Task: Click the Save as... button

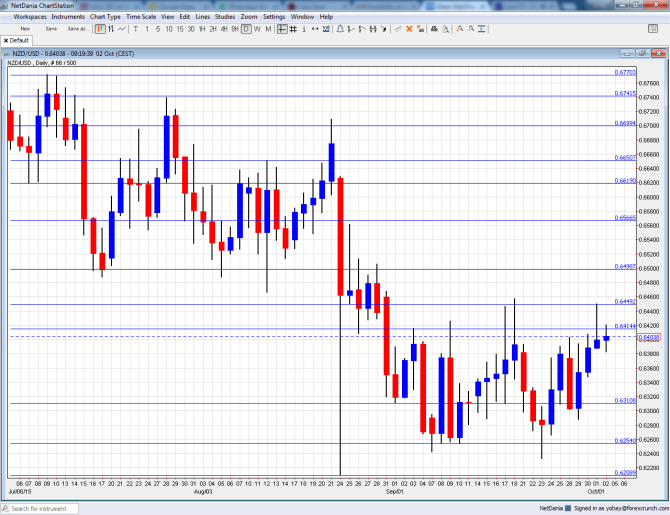Action: click(x=77, y=29)
